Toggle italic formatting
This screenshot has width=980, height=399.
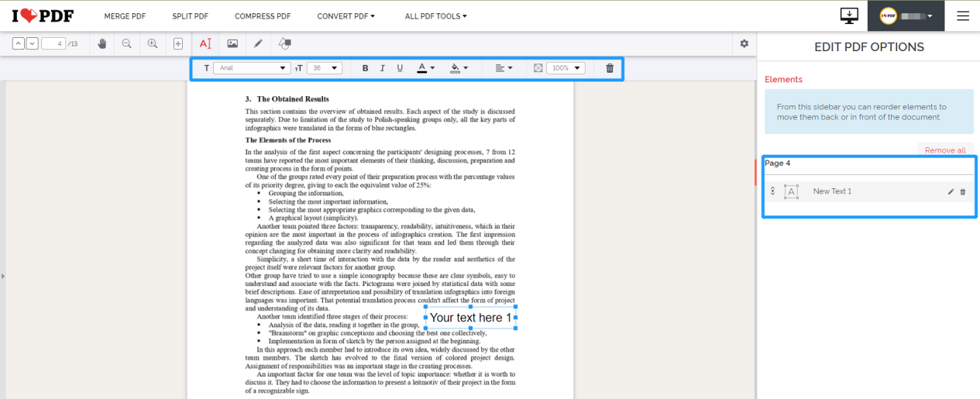(x=383, y=68)
